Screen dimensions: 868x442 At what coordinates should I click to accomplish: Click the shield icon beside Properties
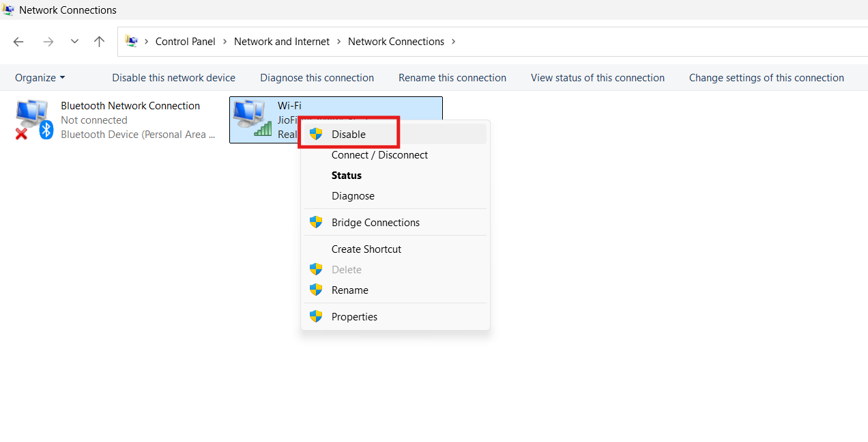click(x=315, y=316)
